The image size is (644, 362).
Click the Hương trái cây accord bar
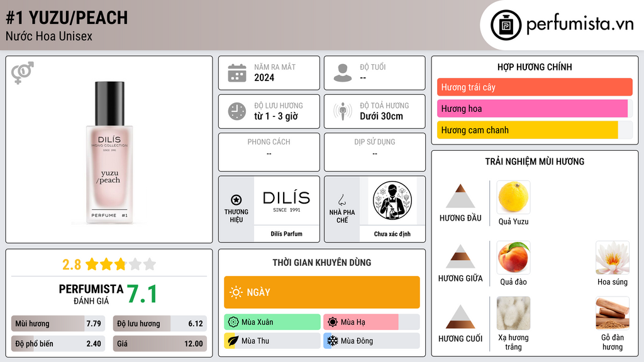tap(535, 87)
